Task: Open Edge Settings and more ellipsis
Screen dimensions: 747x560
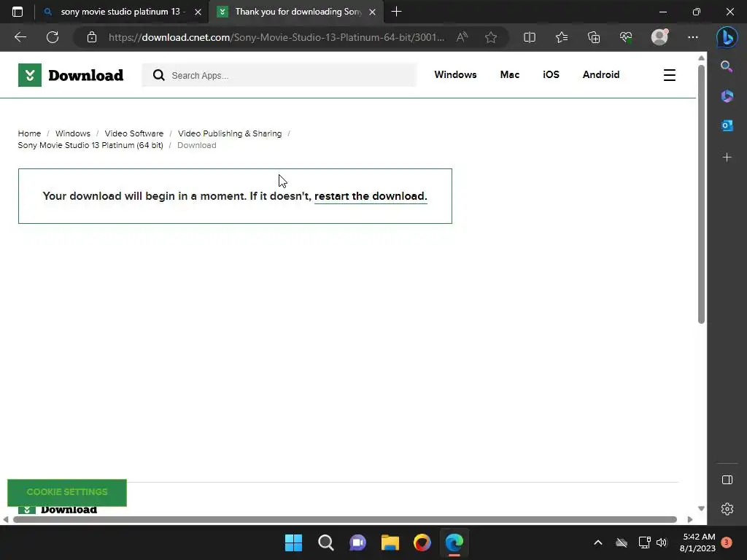Action: tap(693, 37)
